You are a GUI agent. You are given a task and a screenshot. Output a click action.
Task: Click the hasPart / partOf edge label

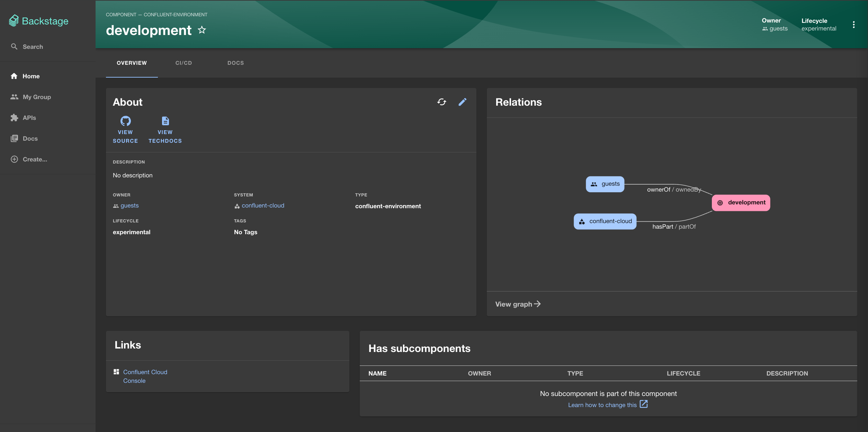point(674,227)
